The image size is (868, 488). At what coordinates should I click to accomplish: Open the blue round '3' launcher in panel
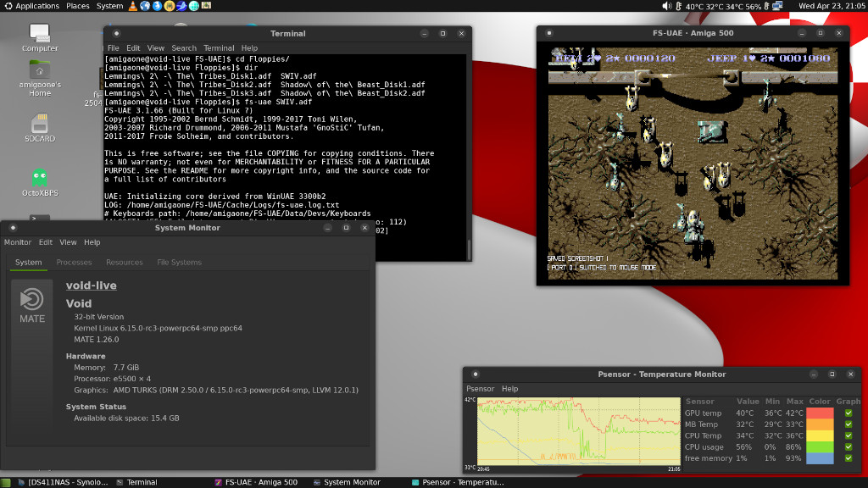coord(157,6)
